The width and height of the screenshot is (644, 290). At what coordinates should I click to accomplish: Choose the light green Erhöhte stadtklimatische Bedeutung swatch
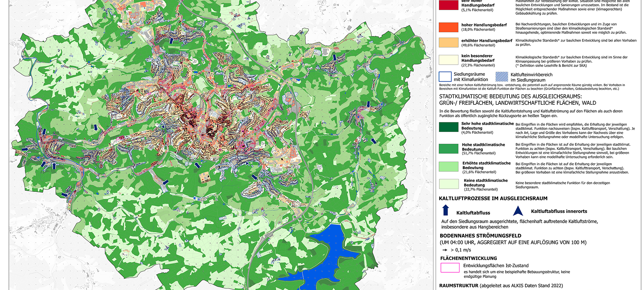tap(449, 167)
